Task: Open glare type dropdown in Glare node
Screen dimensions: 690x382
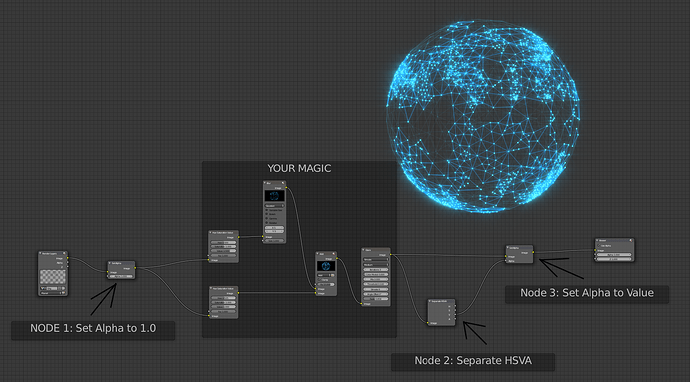Action: click(376, 259)
